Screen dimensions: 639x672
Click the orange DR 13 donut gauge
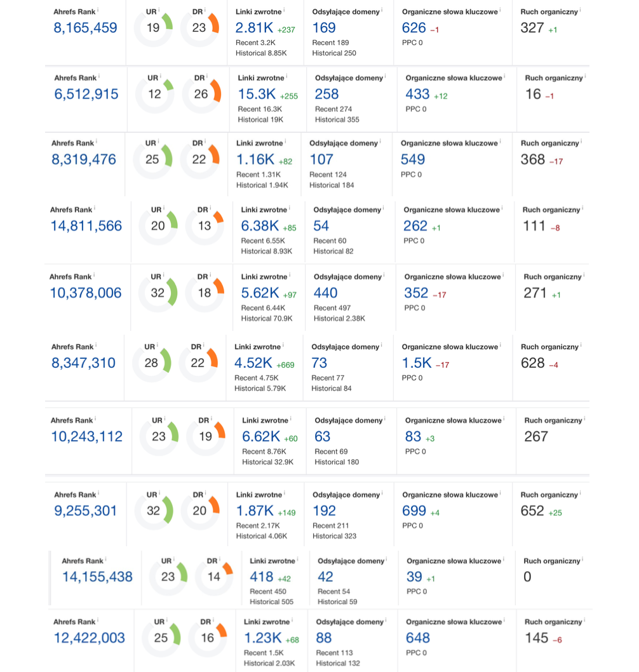click(x=205, y=226)
